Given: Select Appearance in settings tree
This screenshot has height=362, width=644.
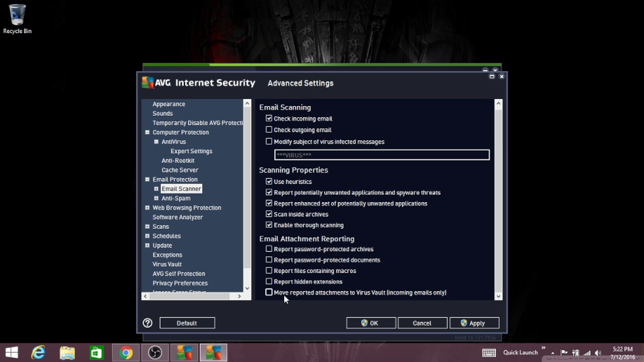Looking at the screenshot, I should [169, 104].
